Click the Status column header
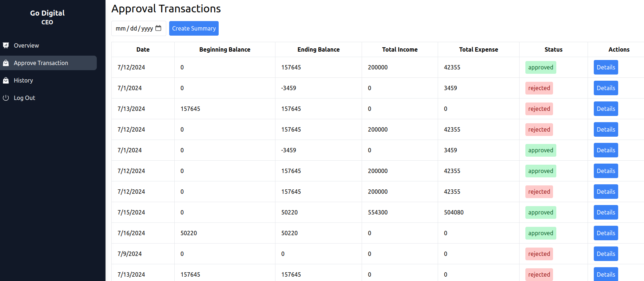Image resolution: width=644 pixels, height=281 pixels. 553,49
